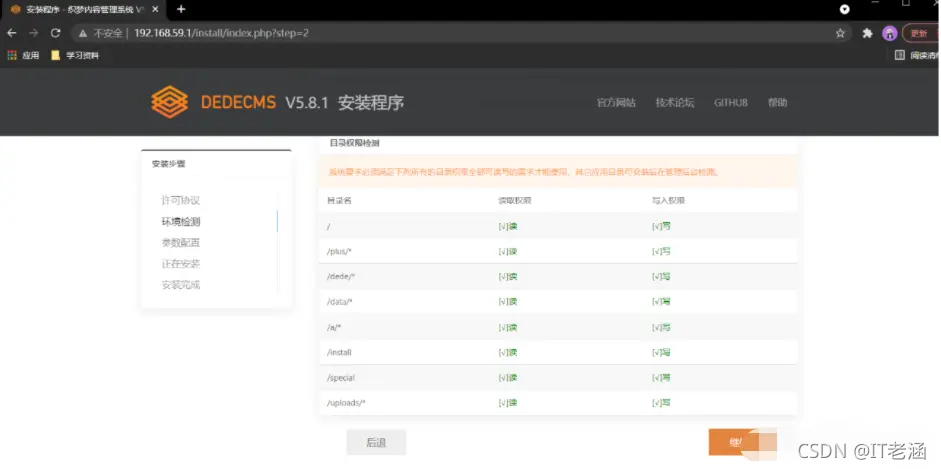This screenshot has width=941, height=469.
Task: Click the 更新 browser update button
Action: [920, 34]
